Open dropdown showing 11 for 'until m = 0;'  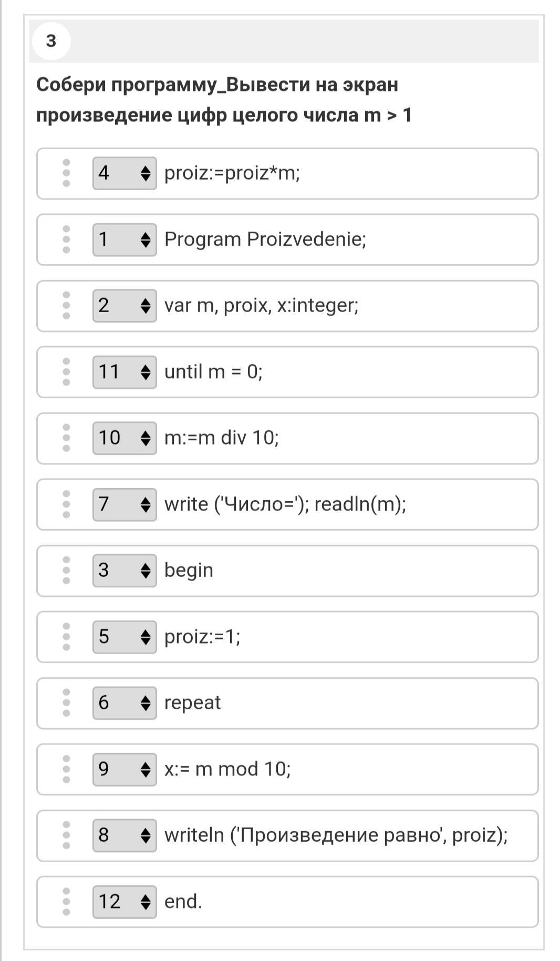coord(125,372)
